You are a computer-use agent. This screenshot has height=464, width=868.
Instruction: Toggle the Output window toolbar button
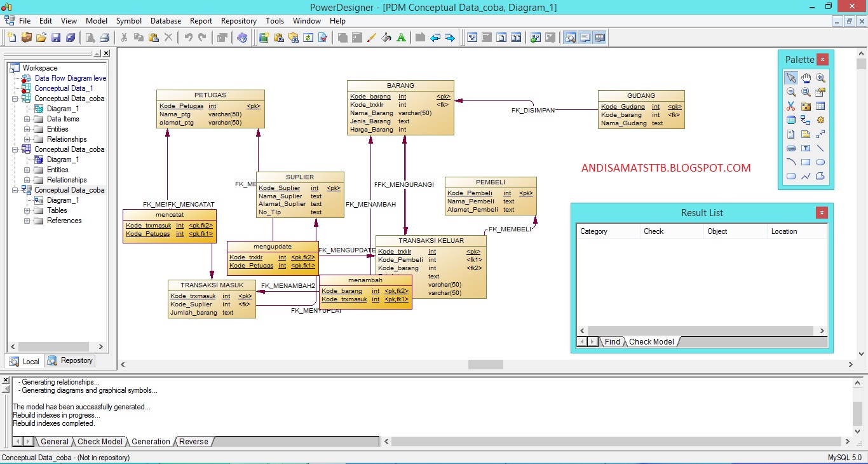pyautogui.click(x=585, y=38)
